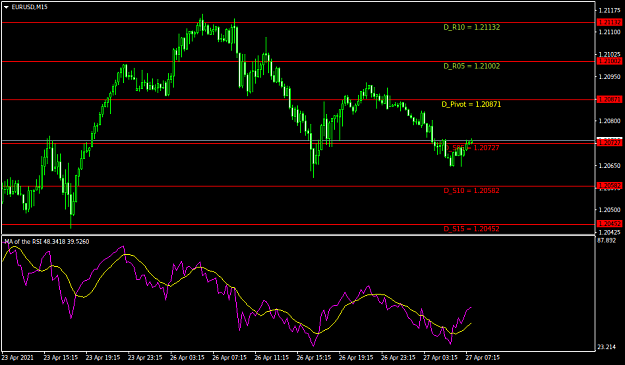Select the D_S15 = 1.20452 label
The image size is (625, 365).
[472, 229]
